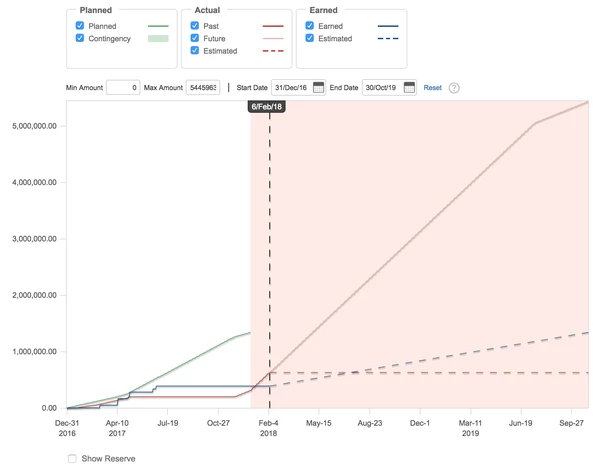Viewport: 600px width, 467px height.
Task: Open the Start Date calendar picker
Action: pos(319,88)
